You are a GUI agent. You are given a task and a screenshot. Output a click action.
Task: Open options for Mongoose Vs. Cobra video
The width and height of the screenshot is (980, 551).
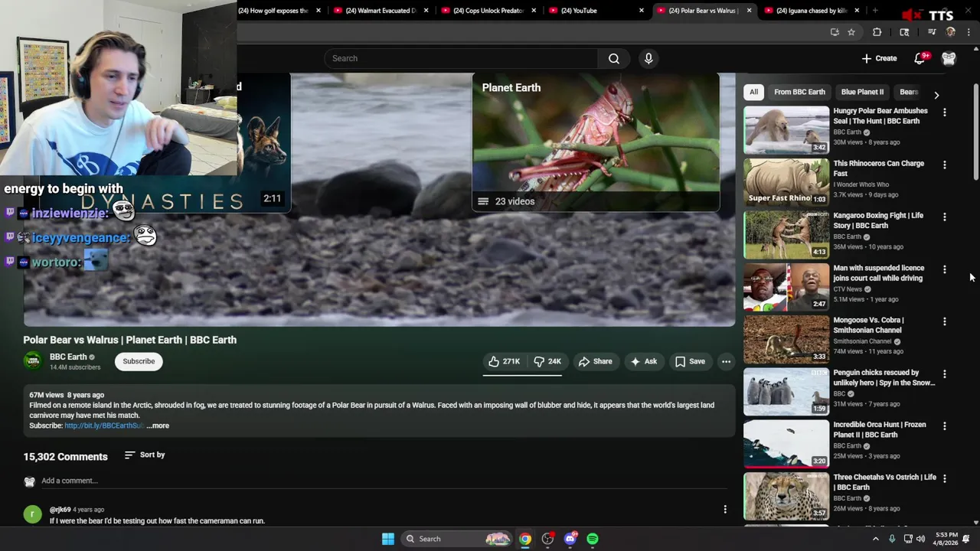point(945,321)
